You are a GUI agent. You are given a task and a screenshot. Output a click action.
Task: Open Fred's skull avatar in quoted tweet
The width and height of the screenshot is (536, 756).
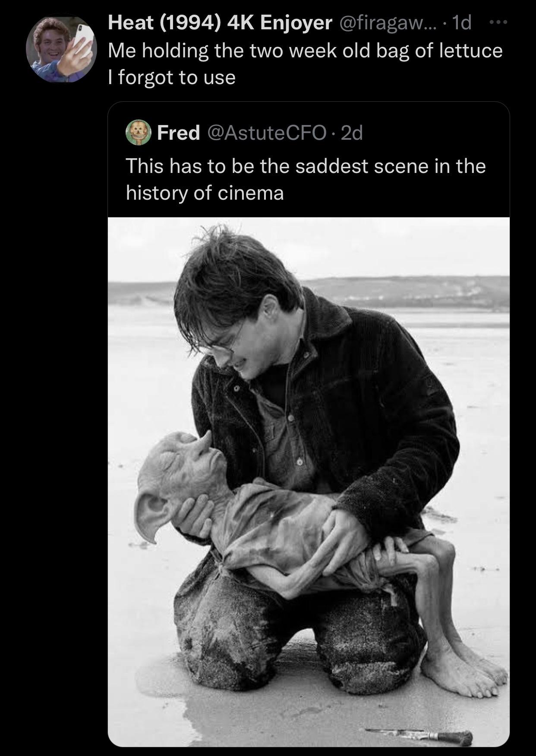click(138, 133)
